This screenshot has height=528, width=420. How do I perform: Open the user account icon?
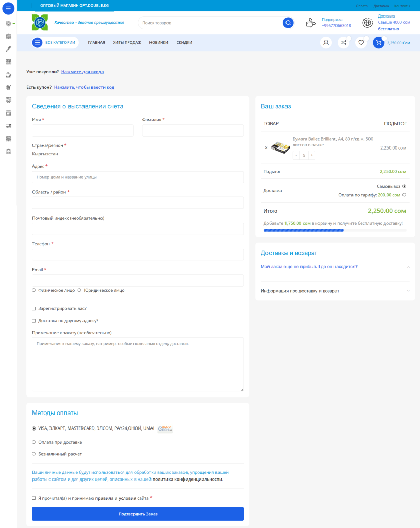(x=326, y=43)
